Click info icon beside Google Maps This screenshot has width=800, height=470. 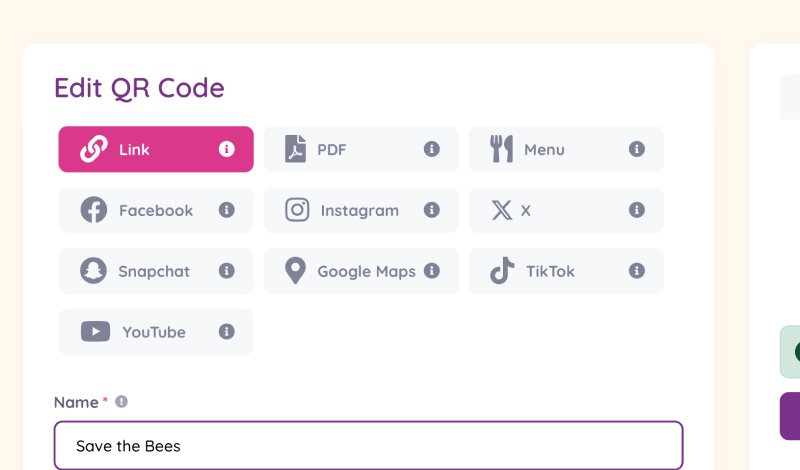coord(432,270)
